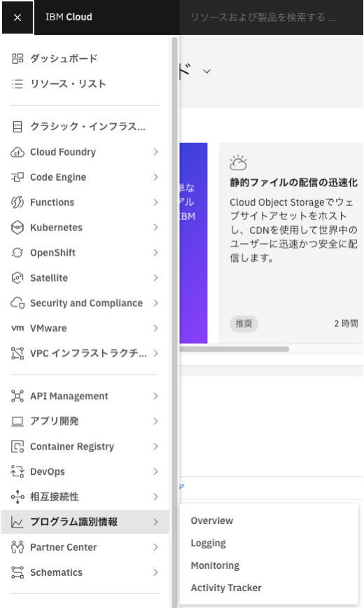Click the Code Engine icon
This screenshot has width=364, height=608.
click(17, 177)
